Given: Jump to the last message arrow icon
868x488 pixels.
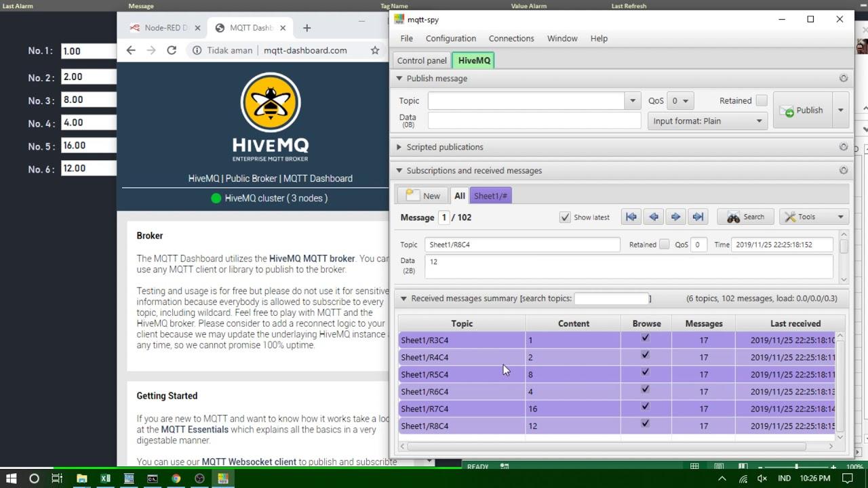Looking at the screenshot, I should click(x=698, y=216).
